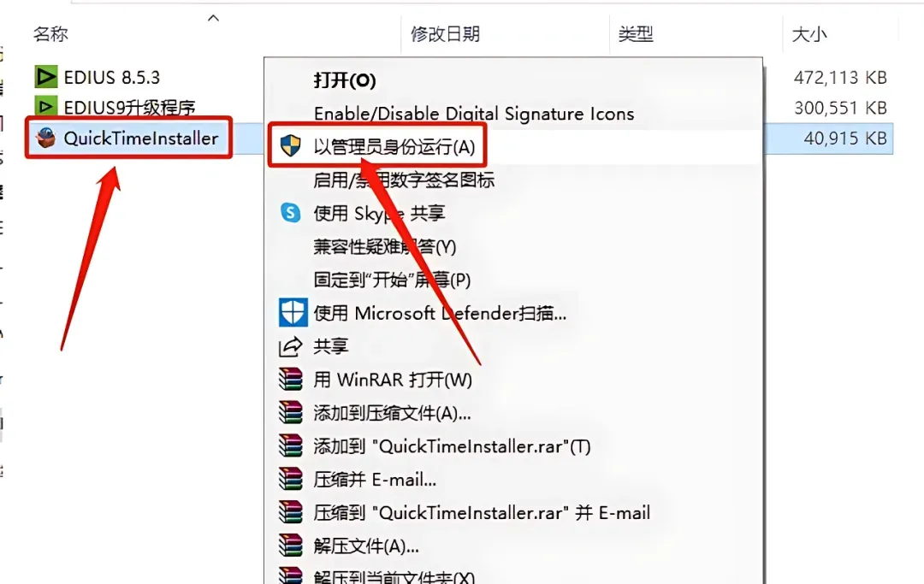Select 固定到"开始"屏幕(P) entry
The width and height of the screenshot is (924, 584).
click(392, 280)
